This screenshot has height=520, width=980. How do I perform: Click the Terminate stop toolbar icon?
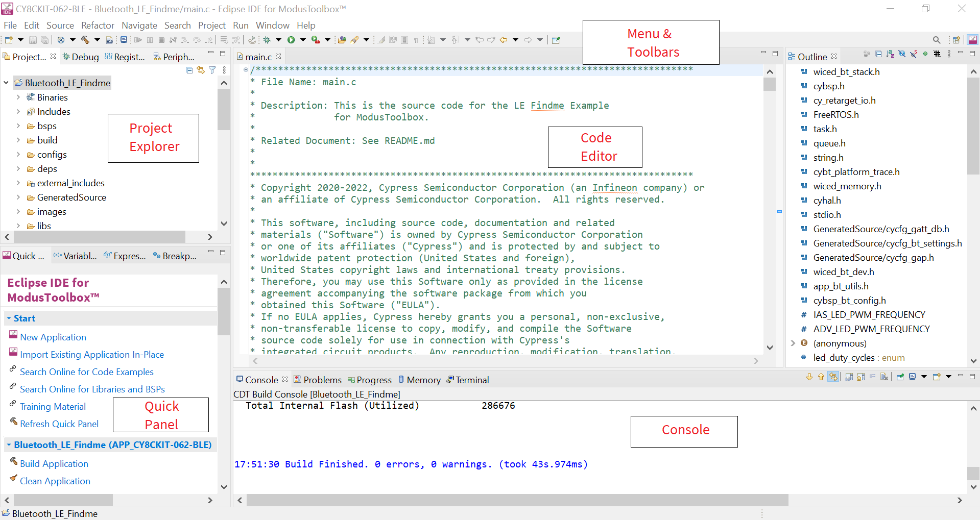(x=161, y=40)
